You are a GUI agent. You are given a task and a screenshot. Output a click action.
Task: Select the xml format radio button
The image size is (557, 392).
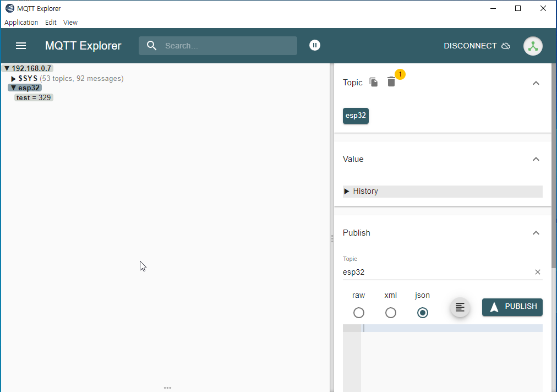tap(391, 313)
